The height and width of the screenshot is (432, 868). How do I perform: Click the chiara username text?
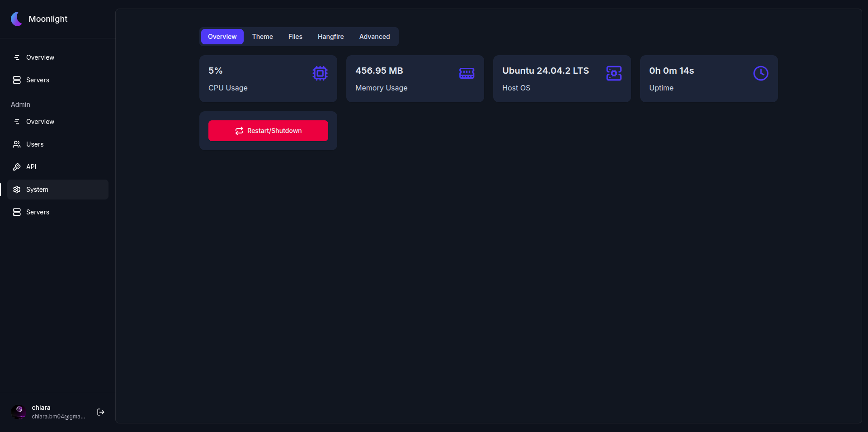coord(41,408)
